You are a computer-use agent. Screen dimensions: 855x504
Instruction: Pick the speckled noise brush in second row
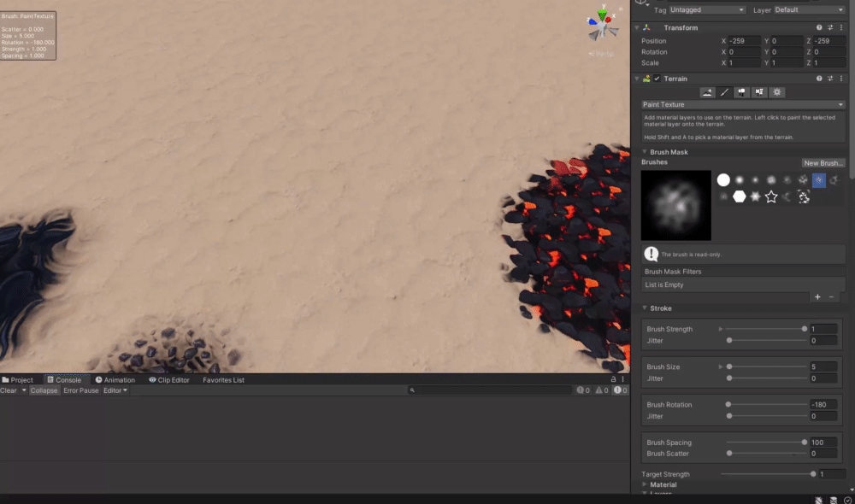click(803, 196)
